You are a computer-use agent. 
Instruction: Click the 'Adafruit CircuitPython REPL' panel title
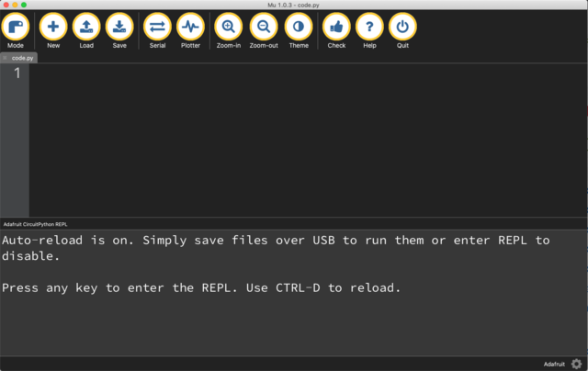[35, 224]
